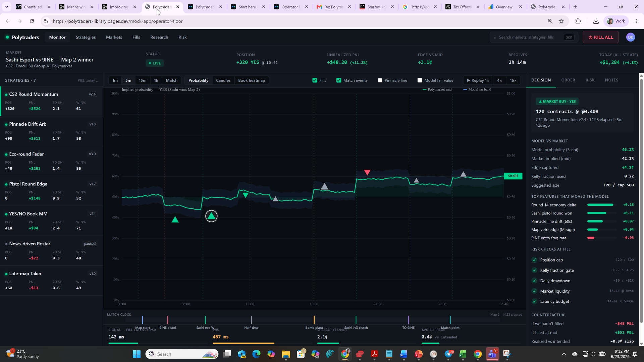Screen dimensions: 644x362
Task: Open the Windows Start menu
Action: tap(137, 354)
